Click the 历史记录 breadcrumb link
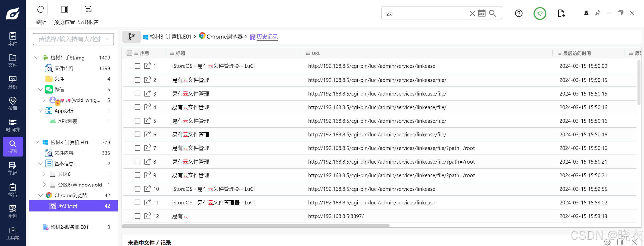This screenshot has height=246, width=644. pos(267,37)
